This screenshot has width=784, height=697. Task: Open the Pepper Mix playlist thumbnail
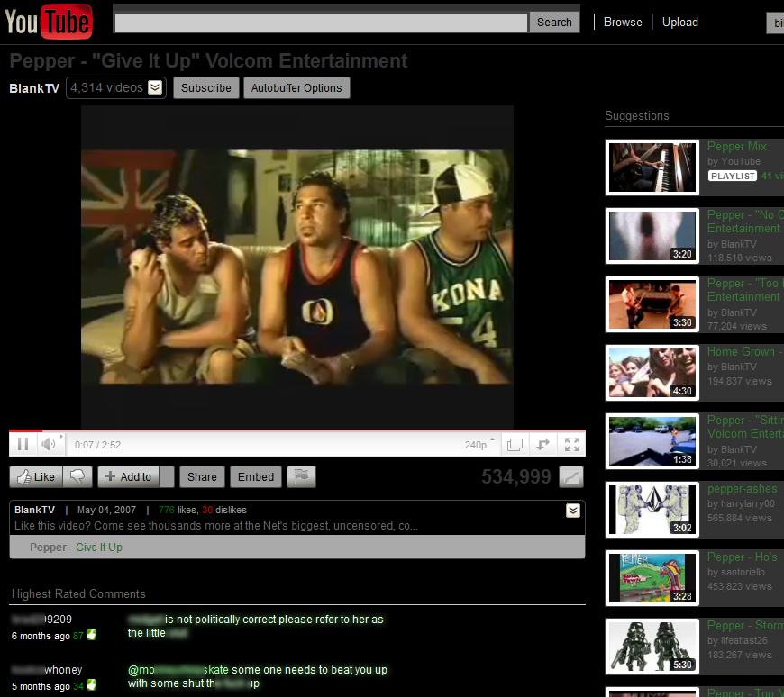click(x=652, y=167)
